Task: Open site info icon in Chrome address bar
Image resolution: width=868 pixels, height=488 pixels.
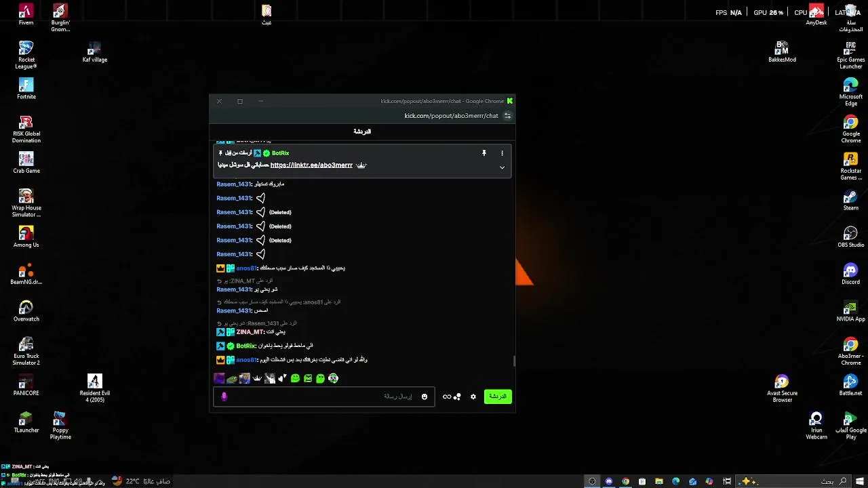Action: point(507,116)
